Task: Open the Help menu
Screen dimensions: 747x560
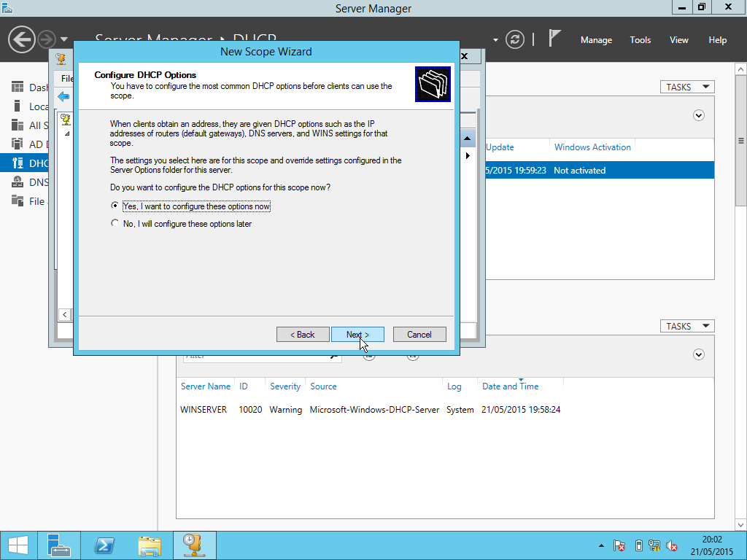Action: pyautogui.click(x=718, y=40)
